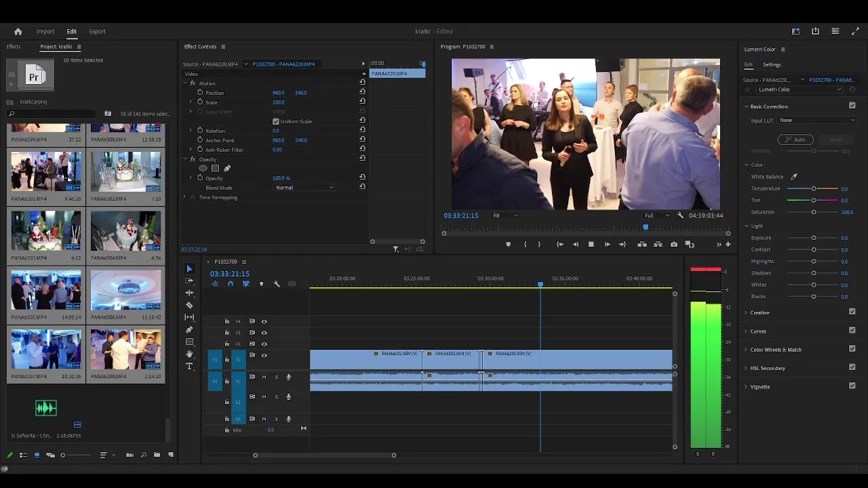Image resolution: width=868 pixels, height=488 pixels.
Task: Click the Auto white balance button
Action: pyautogui.click(x=795, y=140)
